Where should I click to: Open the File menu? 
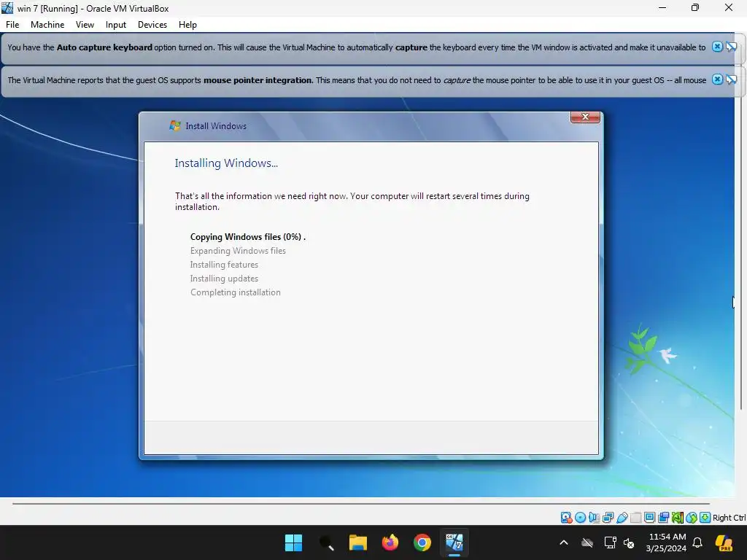(x=12, y=25)
